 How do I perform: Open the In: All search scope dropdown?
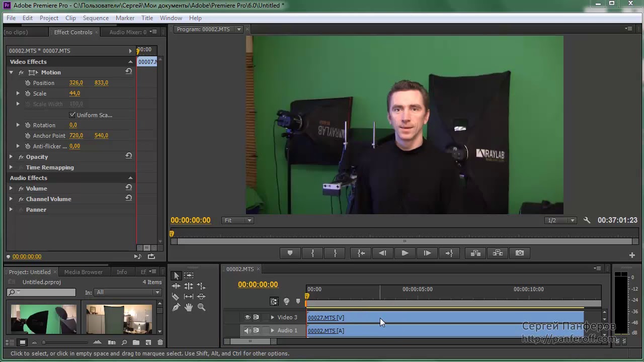tap(128, 292)
